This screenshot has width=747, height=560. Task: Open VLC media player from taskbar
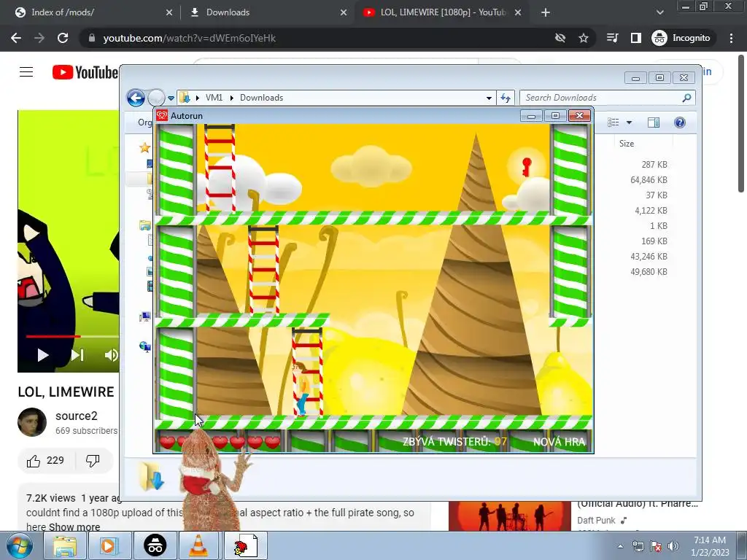click(198, 546)
